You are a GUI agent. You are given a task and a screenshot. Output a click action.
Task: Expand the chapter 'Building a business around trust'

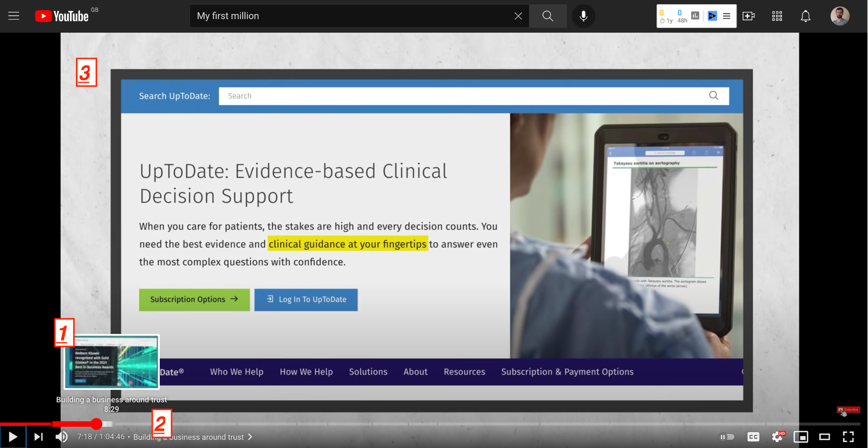pos(193,437)
